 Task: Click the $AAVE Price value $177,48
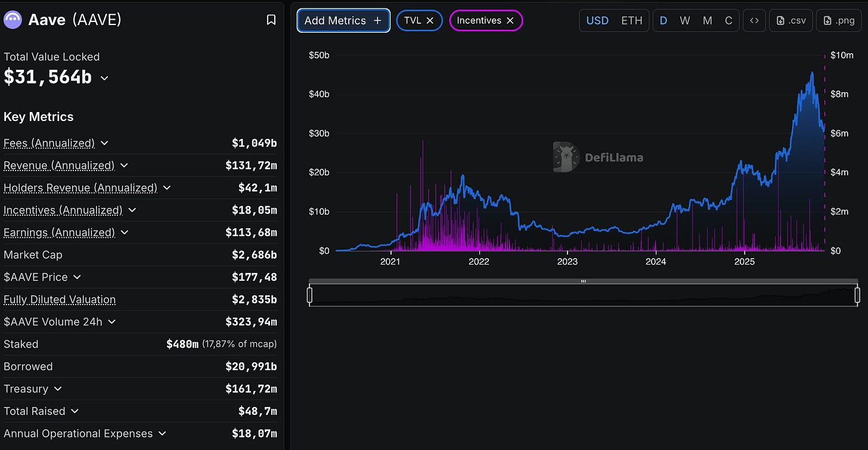(255, 277)
